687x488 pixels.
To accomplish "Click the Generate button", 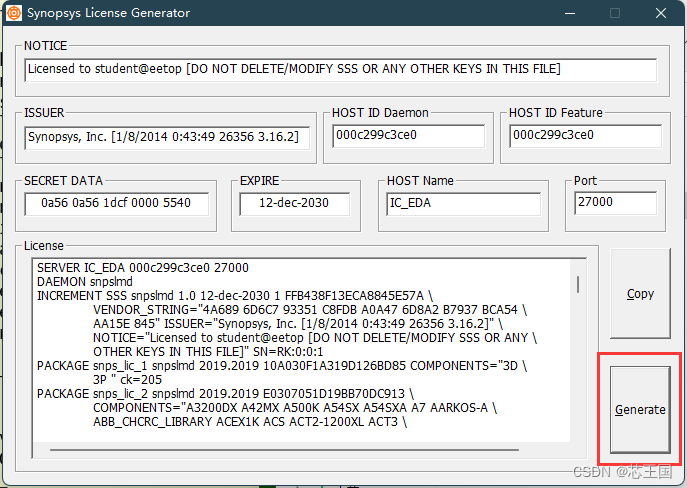I will [640, 410].
